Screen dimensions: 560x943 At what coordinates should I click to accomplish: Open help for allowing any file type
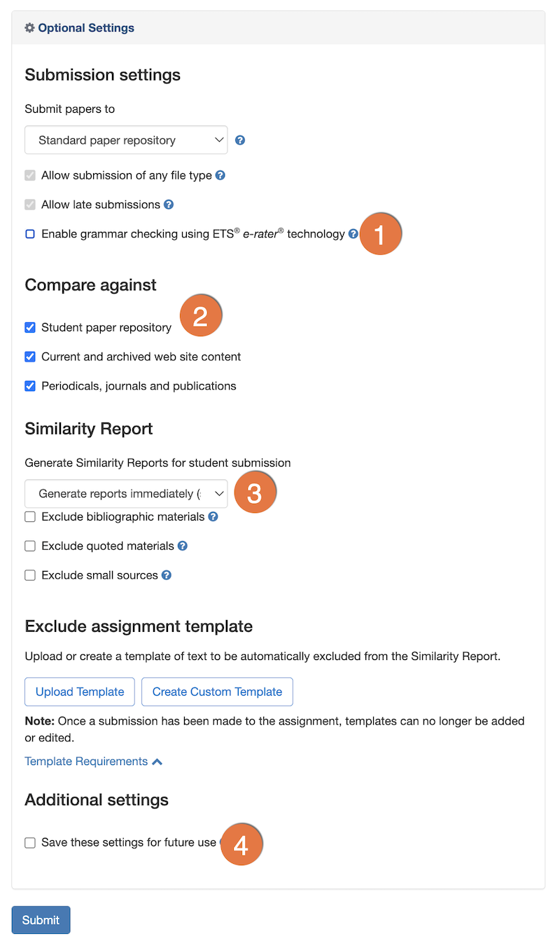pos(220,175)
